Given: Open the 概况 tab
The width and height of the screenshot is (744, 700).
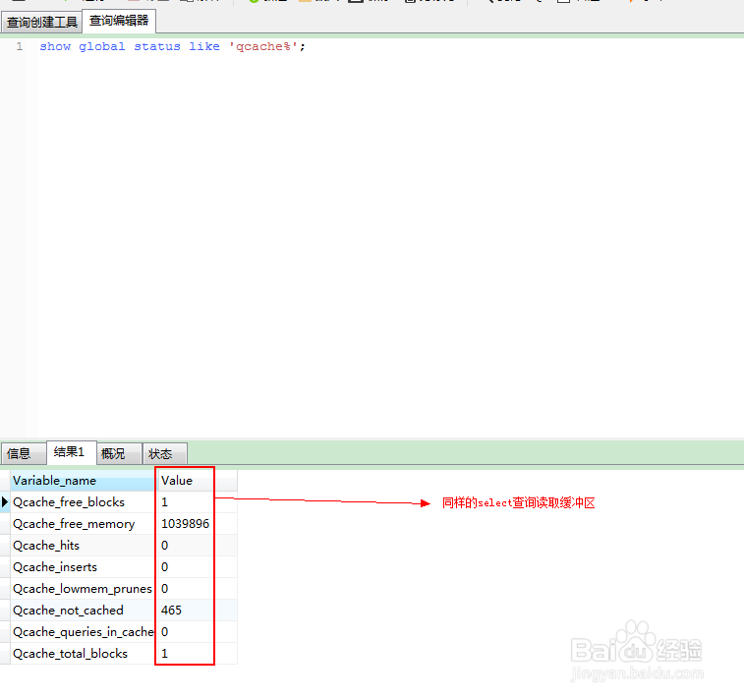Looking at the screenshot, I should coord(119,453).
